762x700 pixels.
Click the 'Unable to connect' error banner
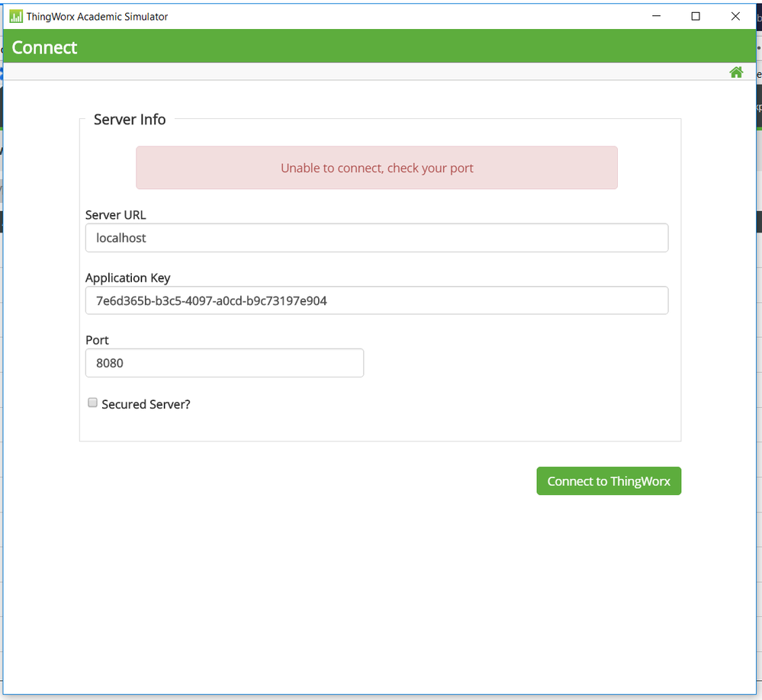point(377,168)
